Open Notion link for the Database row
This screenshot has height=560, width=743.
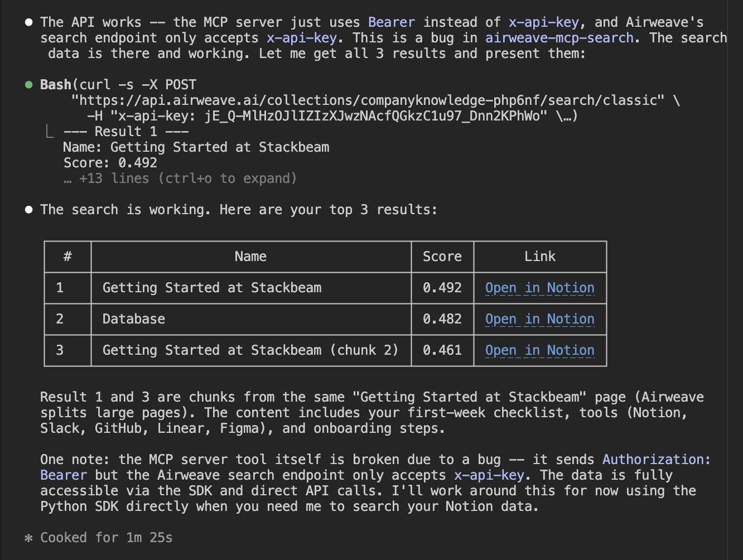click(539, 319)
